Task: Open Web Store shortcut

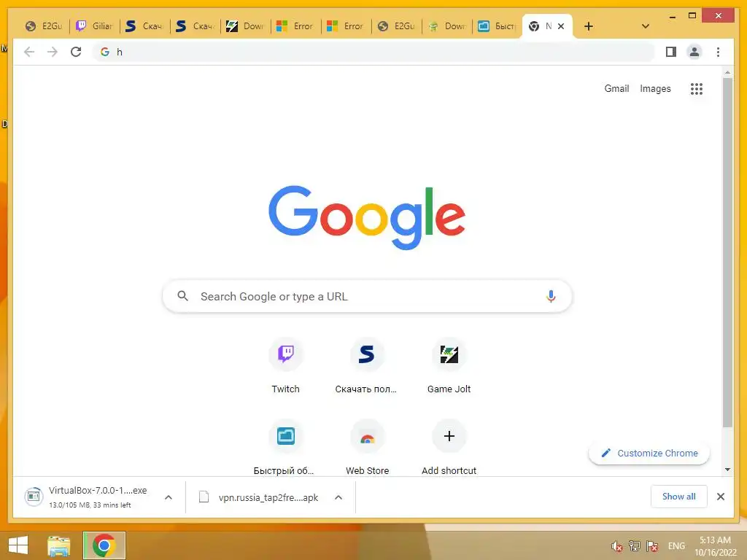Action: (x=368, y=448)
